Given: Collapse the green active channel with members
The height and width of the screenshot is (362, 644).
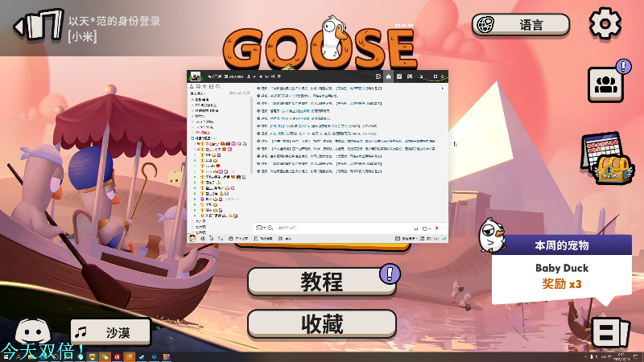Looking at the screenshot, I should (x=192, y=138).
